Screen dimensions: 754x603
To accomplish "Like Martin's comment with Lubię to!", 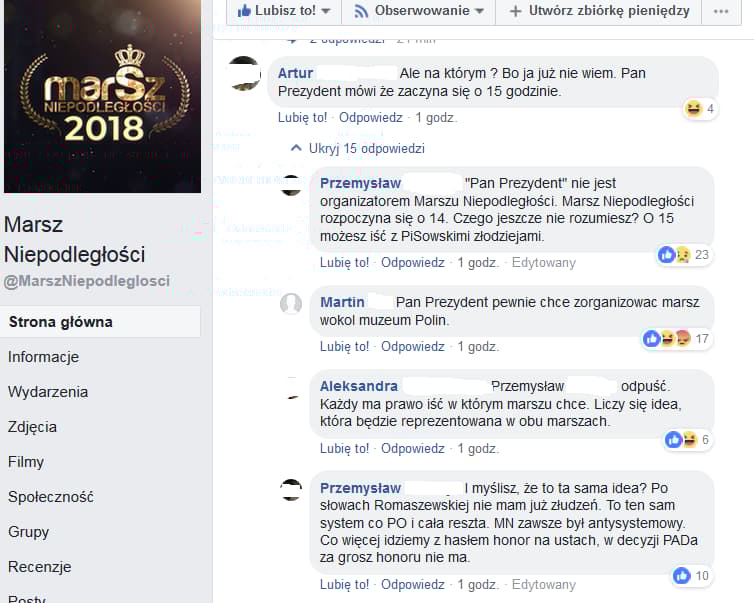I will point(344,347).
